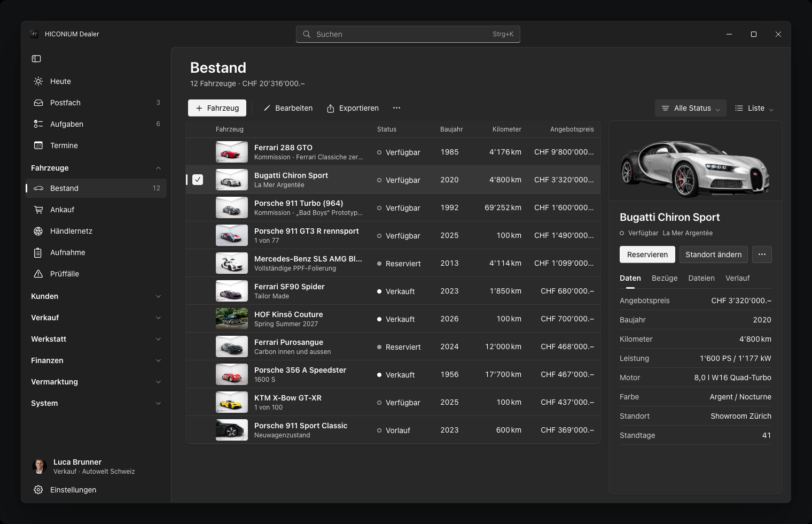Click the share icon for Exportieren

click(x=331, y=108)
